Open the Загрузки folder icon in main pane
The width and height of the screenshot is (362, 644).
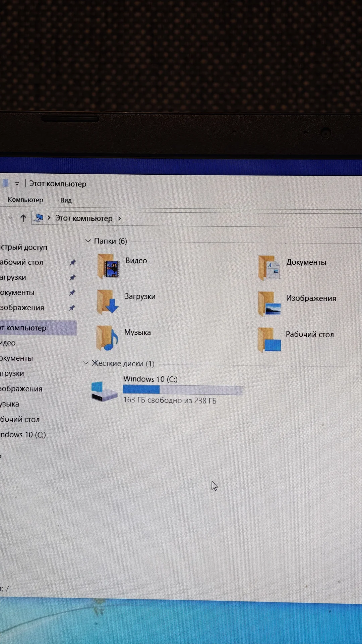(108, 302)
